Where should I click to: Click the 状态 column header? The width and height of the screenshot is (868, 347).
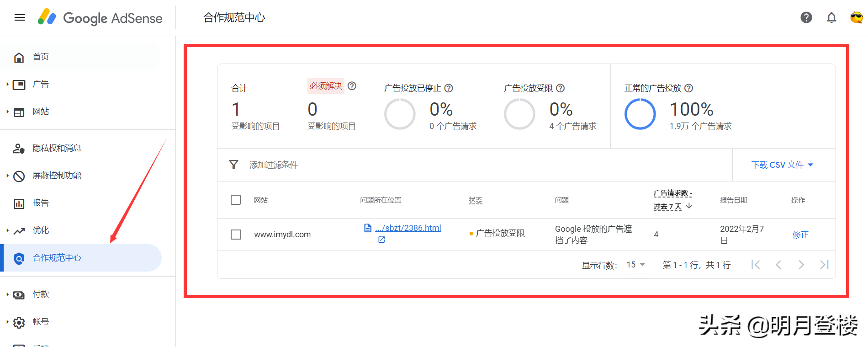pos(476,200)
